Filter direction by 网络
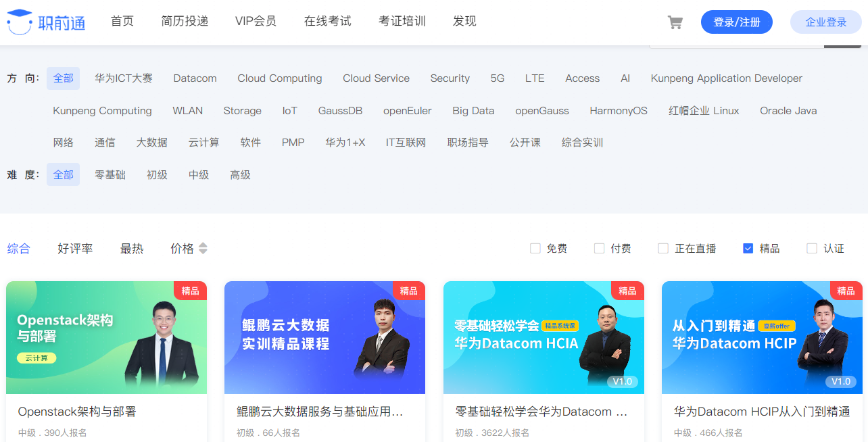The width and height of the screenshot is (868, 442). pos(64,143)
